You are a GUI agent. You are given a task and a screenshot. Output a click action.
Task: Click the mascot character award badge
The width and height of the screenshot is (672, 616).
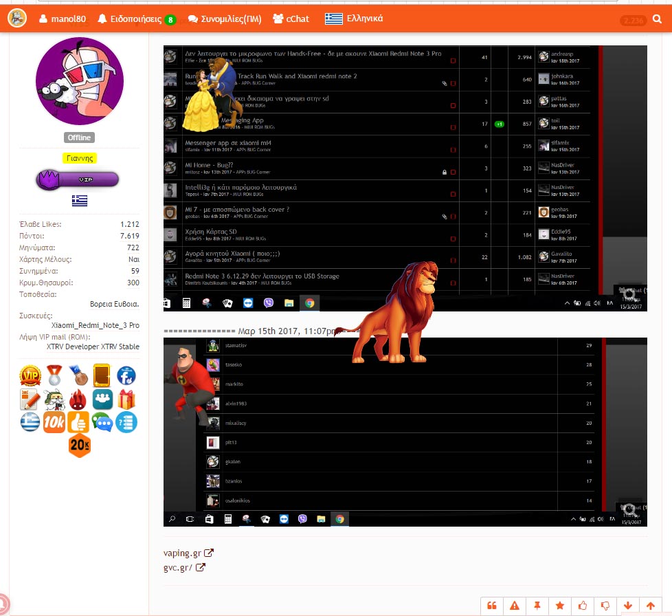54,399
